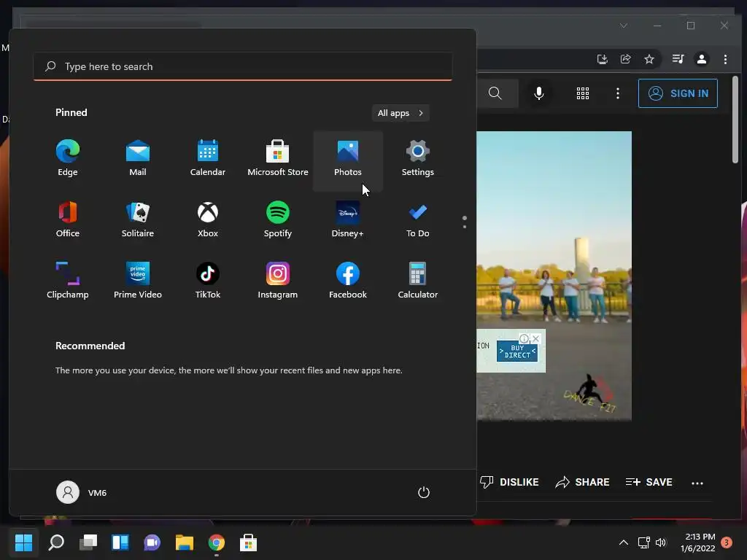Image resolution: width=747 pixels, height=560 pixels.
Task: Open the Photos app
Action: pyautogui.click(x=348, y=160)
